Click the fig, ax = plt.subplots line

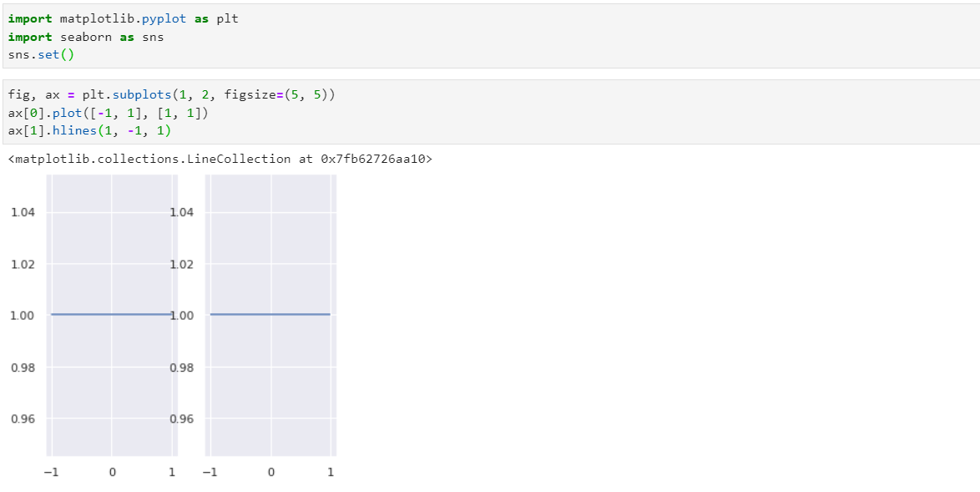point(173,96)
